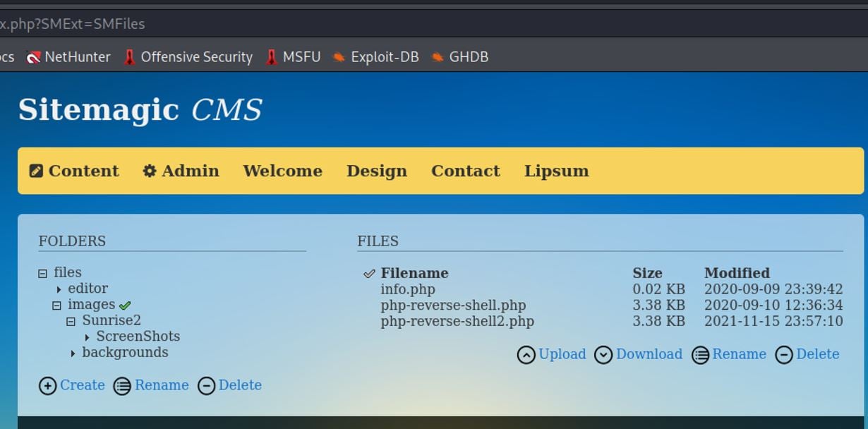Click the 2021-11-15 23:57:10 modified date
Viewport: 868px width, 429px height.
(x=773, y=322)
